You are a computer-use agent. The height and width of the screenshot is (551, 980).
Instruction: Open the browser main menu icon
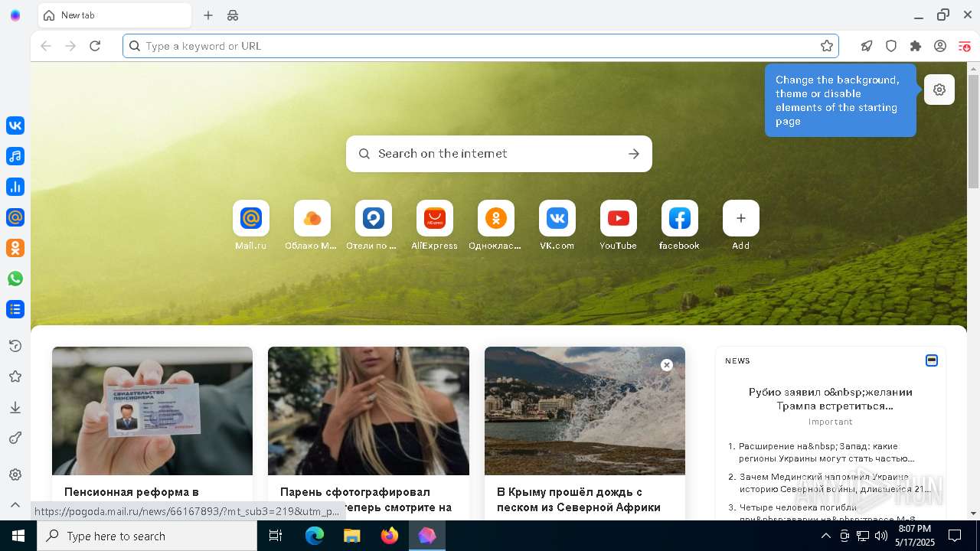(965, 46)
